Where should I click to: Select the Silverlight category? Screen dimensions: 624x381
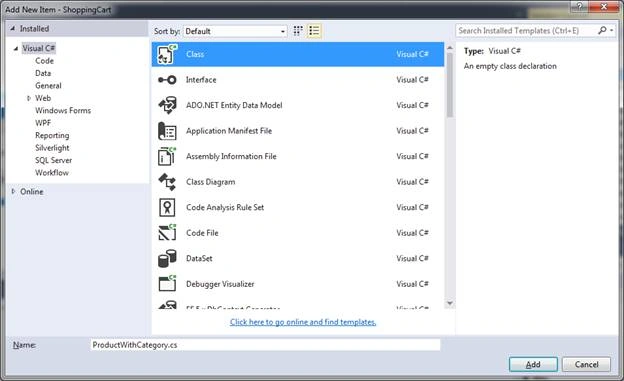coord(52,148)
